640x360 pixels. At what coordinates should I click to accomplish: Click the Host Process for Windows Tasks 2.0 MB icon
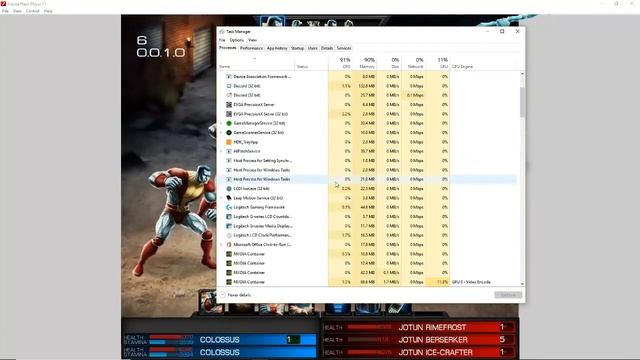coord(229,170)
